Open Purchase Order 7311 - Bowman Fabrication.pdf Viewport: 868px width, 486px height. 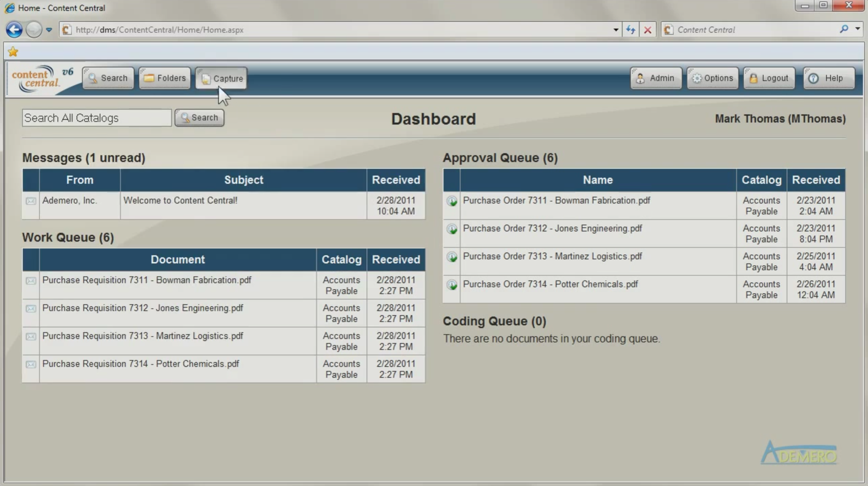point(556,200)
